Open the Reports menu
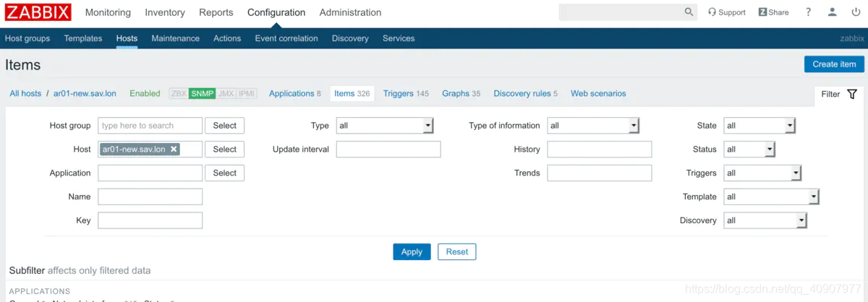868x302 pixels. click(216, 12)
